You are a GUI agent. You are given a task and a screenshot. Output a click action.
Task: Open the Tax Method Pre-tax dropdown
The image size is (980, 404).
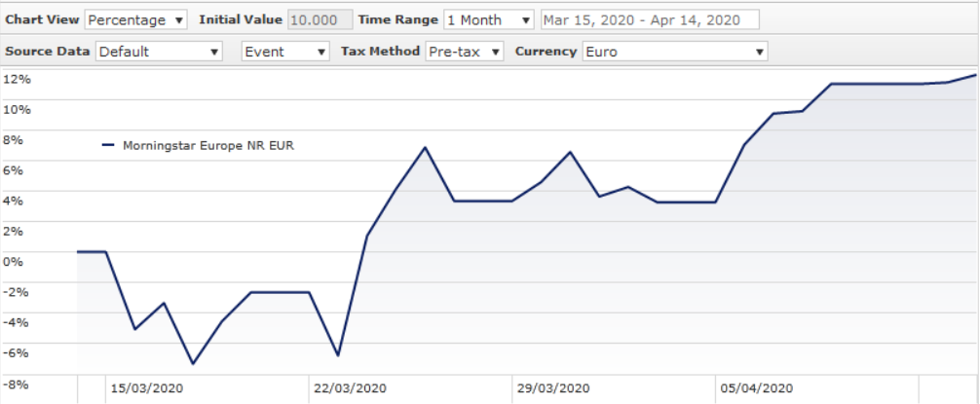coord(464,52)
